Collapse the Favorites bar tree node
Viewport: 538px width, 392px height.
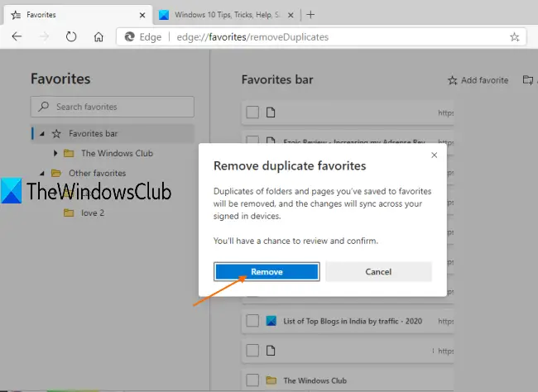click(x=42, y=134)
